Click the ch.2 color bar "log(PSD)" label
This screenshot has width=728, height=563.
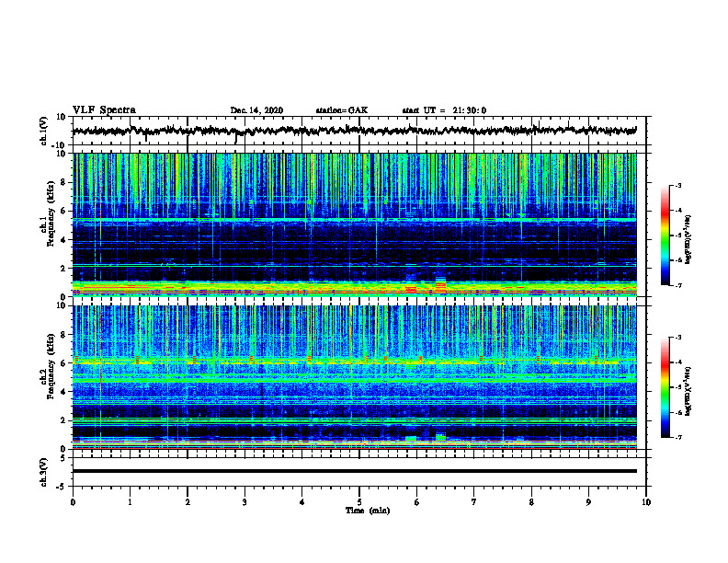688,391
